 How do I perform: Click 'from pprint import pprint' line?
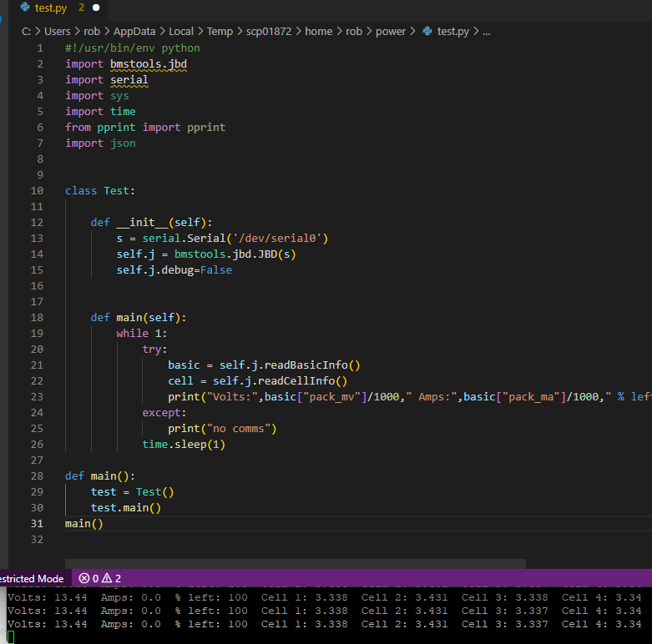pyautogui.click(x=145, y=127)
